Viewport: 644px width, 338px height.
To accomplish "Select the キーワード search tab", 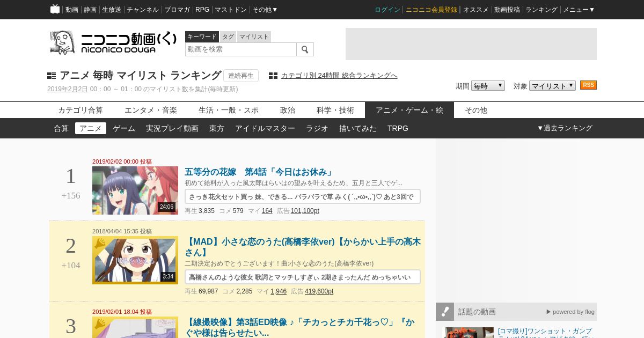I will tap(202, 36).
